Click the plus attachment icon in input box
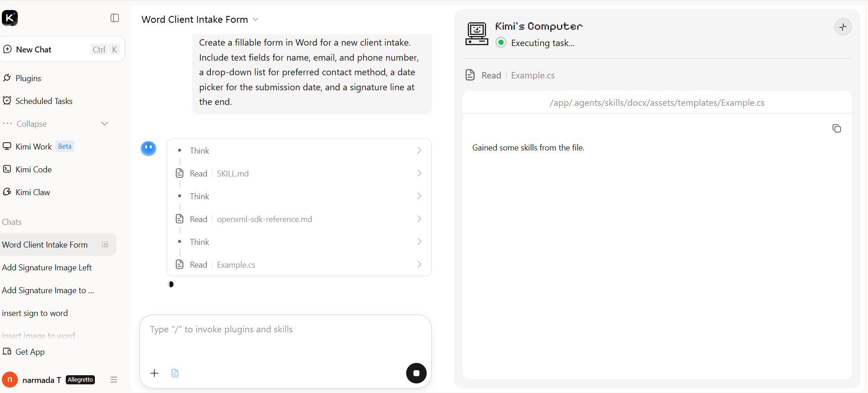Screen dimensions: 868x393 [155, 373]
